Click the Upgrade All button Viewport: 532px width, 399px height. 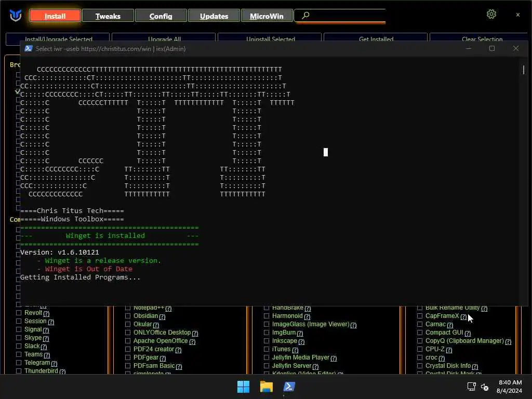pos(164,38)
